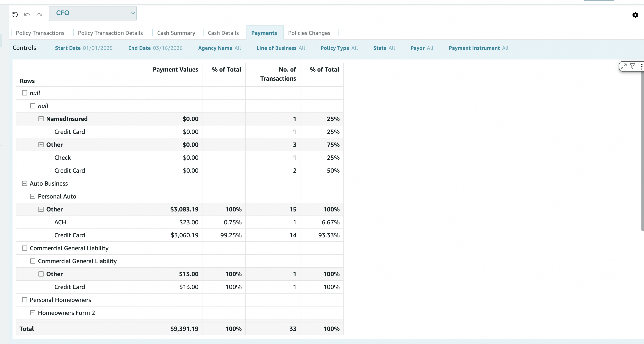The height and width of the screenshot is (344, 644).
Task: Click the redo arrow icon
Action: 39,14
